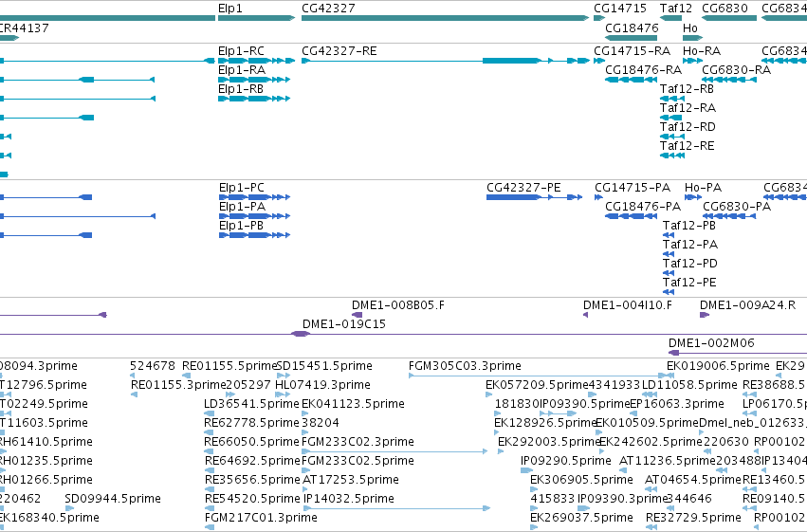
Task: Click the LD36541.5prime EST label
Action: tap(251, 404)
